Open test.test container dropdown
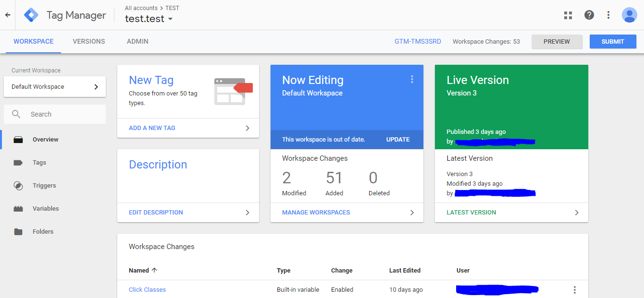The width and height of the screenshot is (644, 298). pos(170,19)
